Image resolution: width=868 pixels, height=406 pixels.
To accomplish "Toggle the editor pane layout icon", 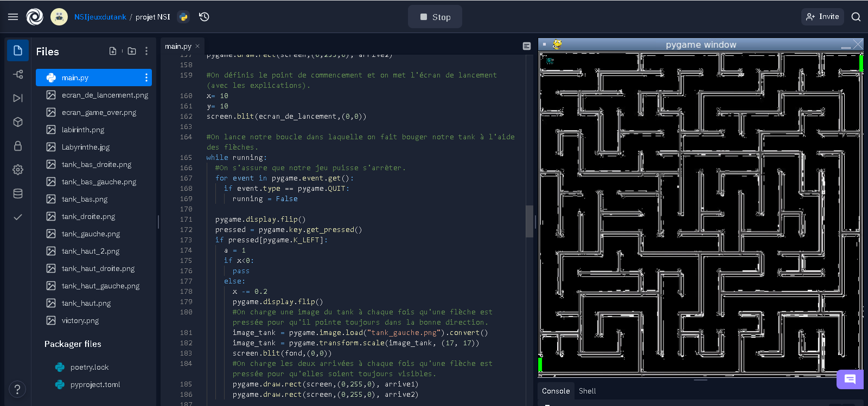I will coord(527,46).
